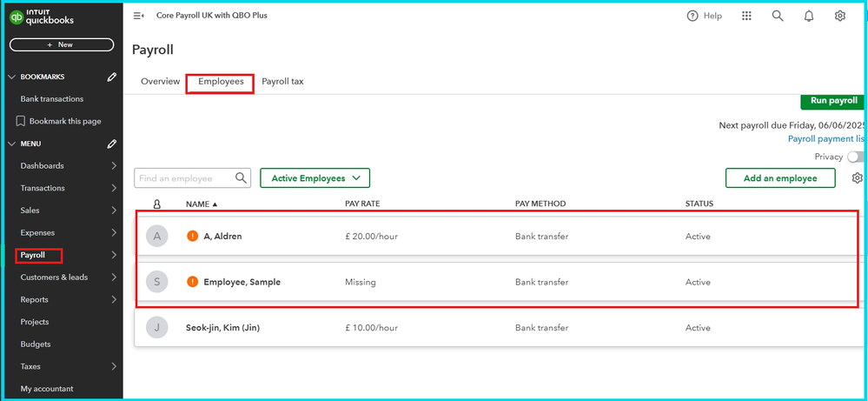This screenshot has height=401, width=868.
Task: Open Bank transactions in the sidebar
Action: coord(52,99)
